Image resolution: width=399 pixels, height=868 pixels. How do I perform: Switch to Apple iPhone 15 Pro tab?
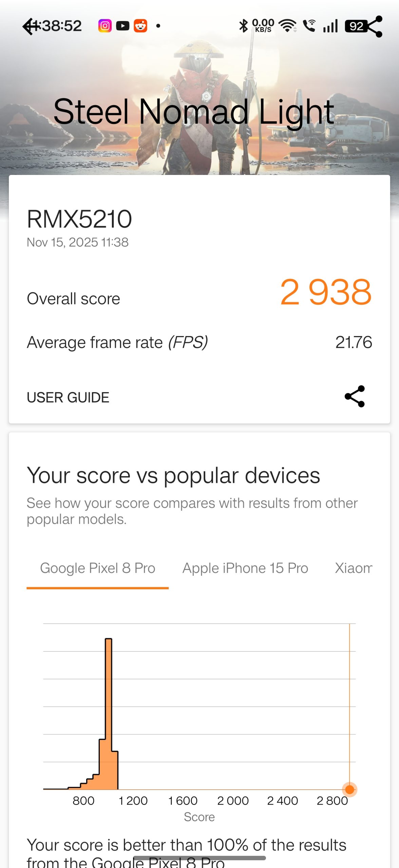pyautogui.click(x=245, y=568)
